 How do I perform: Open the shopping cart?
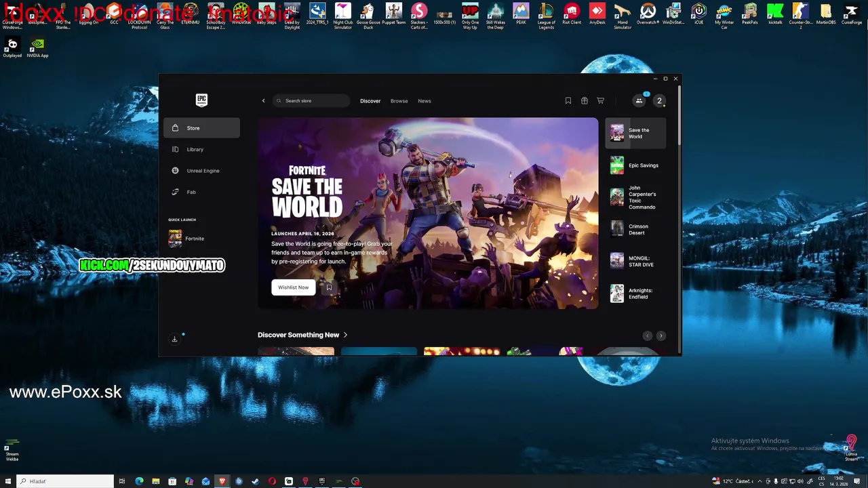[x=601, y=101]
